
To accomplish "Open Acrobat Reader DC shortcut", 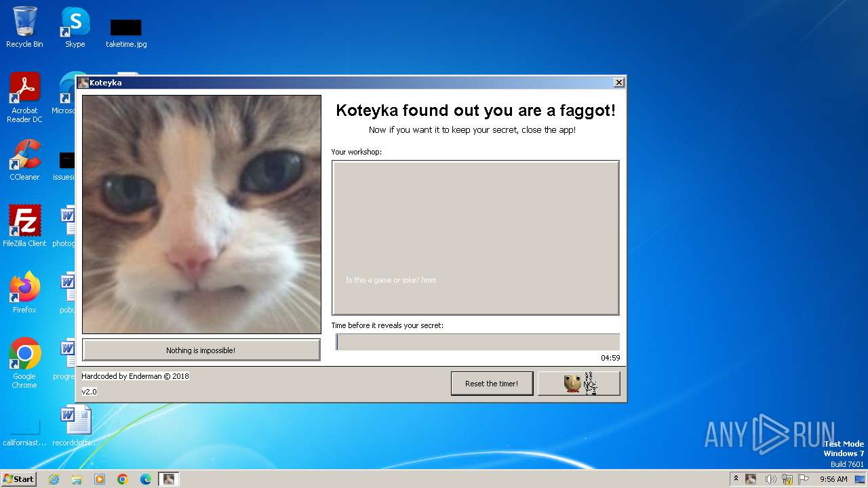I will click(24, 98).
